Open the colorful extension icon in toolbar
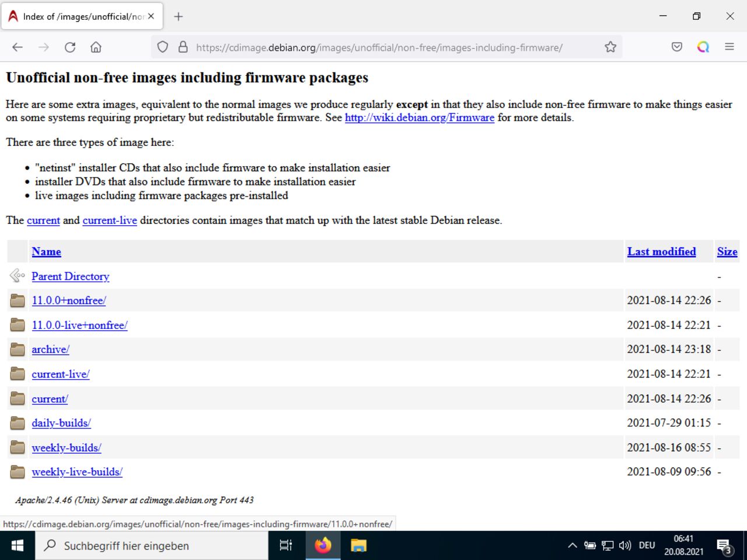The image size is (747, 560). pyautogui.click(x=703, y=47)
